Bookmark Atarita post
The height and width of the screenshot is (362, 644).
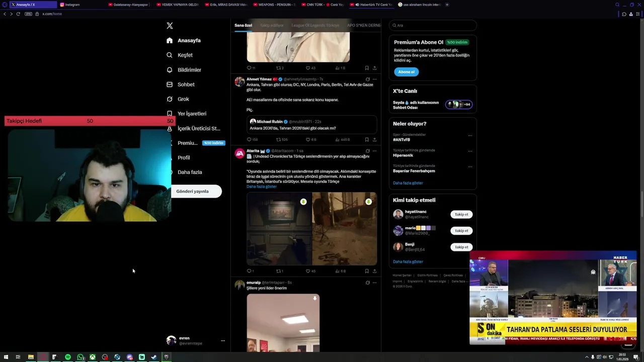367,271
